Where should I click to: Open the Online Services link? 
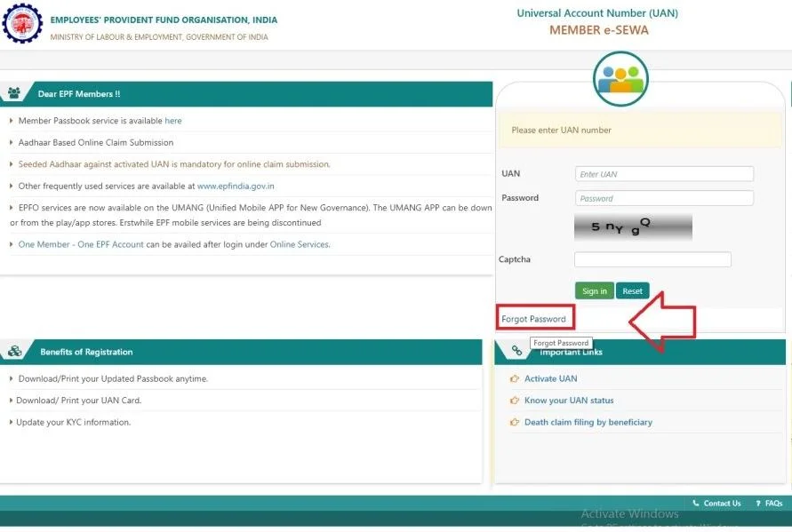point(300,244)
